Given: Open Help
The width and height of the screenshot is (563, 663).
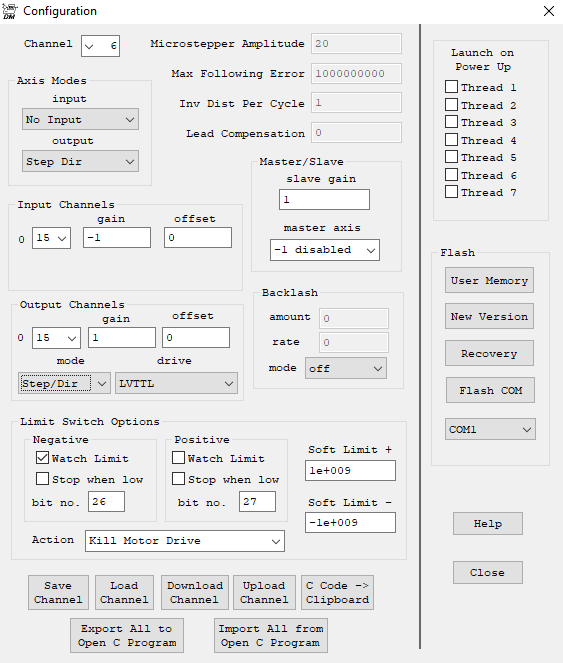Looking at the screenshot, I should [488, 523].
